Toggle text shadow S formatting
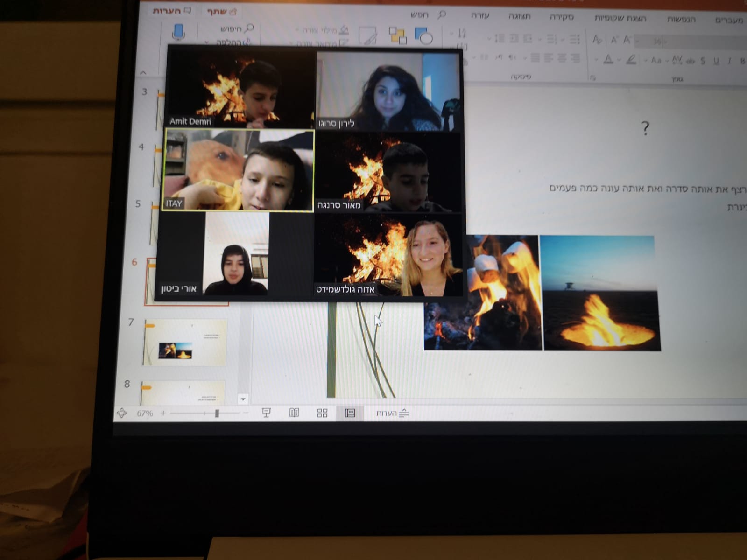This screenshot has width=747, height=560. tap(703, 61)
